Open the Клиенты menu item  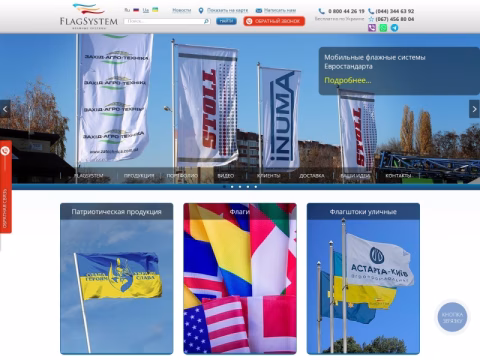tap(269, 176)
